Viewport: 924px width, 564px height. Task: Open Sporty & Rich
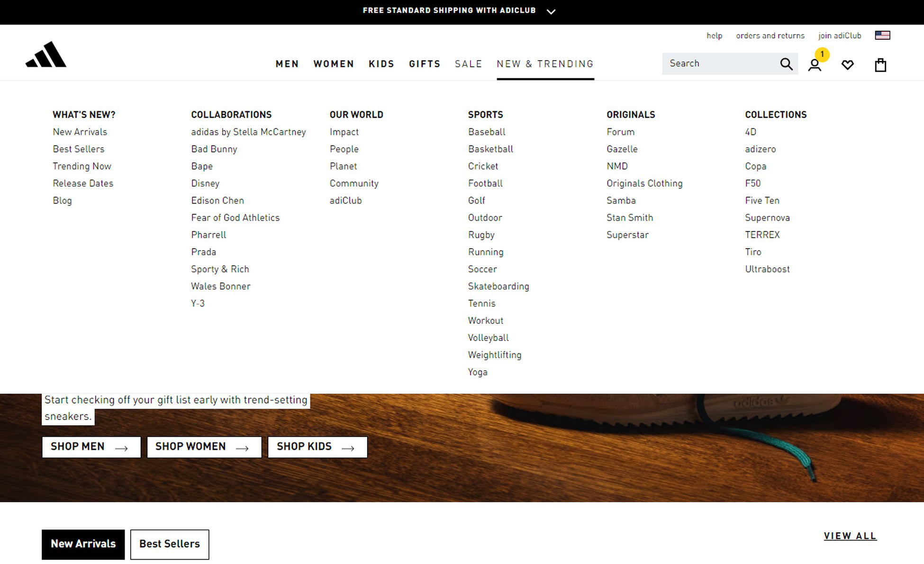(x=220, y=269)
